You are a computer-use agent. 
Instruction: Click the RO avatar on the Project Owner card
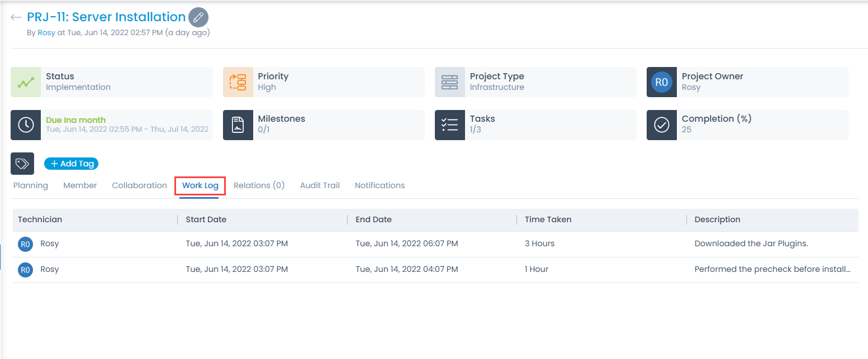[661, 82]
